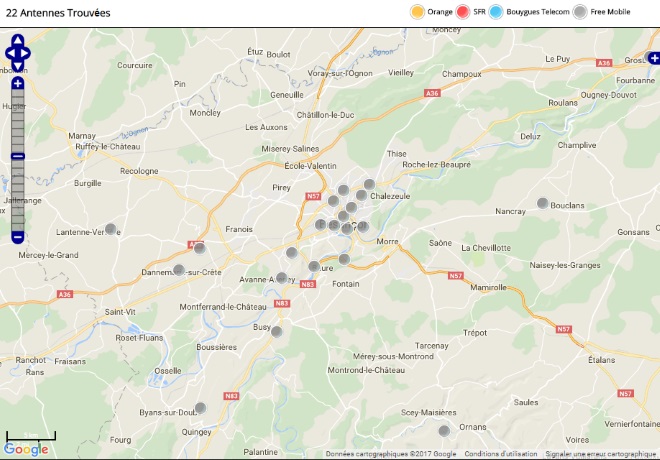Click the zoom slider handle

[x=17, y=156]
